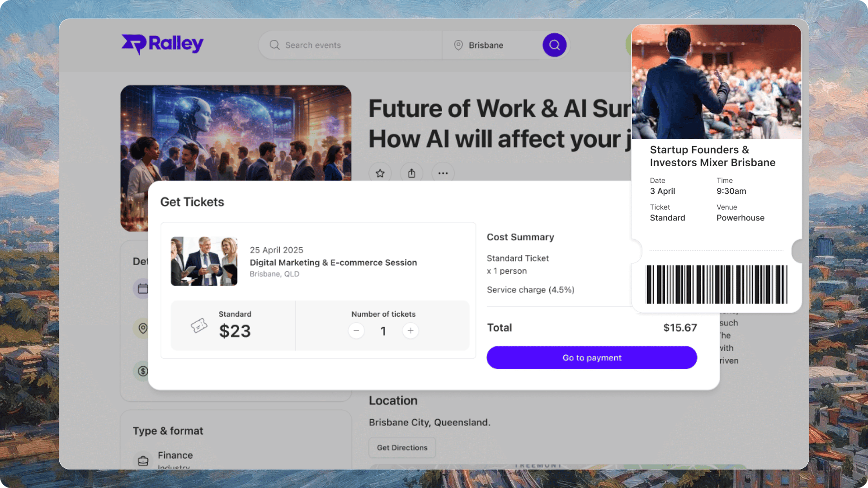This screenshot has width=868, height=488.
Task: Click the Get Directions button
Action: tap(402, 447)
